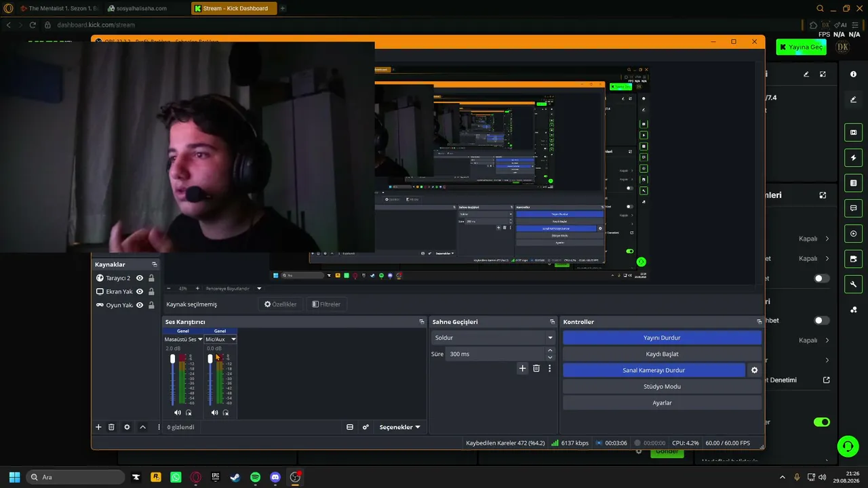The width and height of the screenshot is (868, 488).
Task: Click Yayını Durdur to stop streaming
Action: (x=662, y=338)
